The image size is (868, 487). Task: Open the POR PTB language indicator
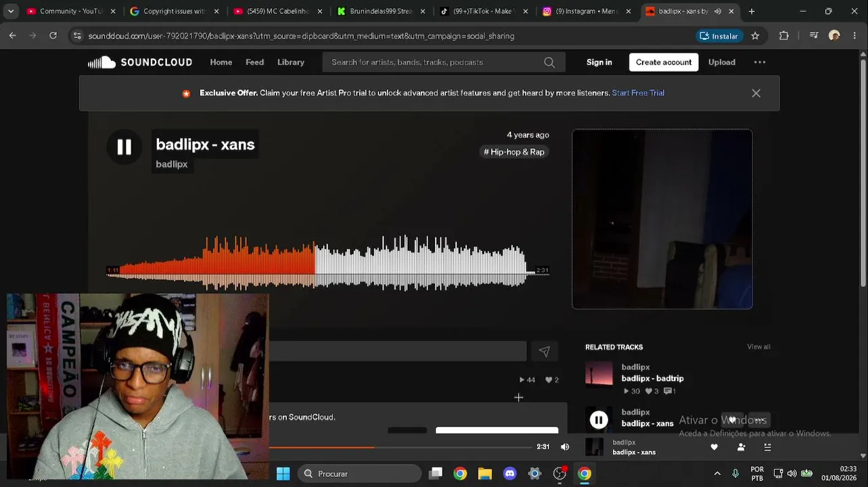(757, 473)
